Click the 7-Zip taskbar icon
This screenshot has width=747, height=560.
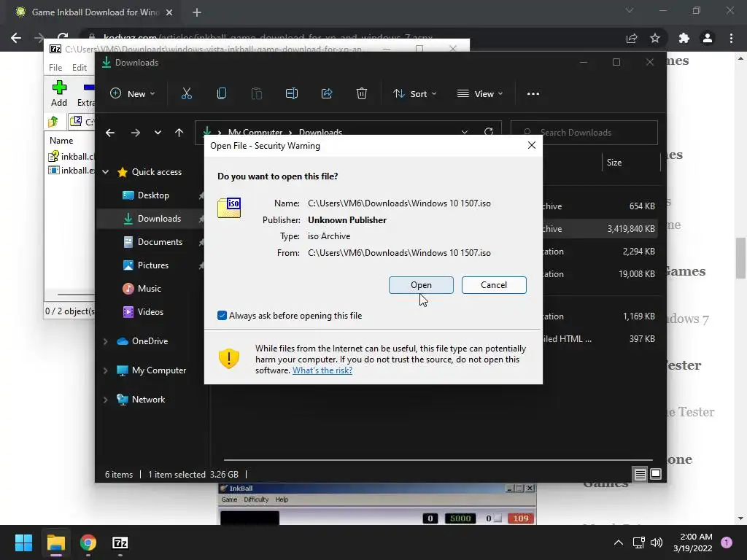coord(120,542)
